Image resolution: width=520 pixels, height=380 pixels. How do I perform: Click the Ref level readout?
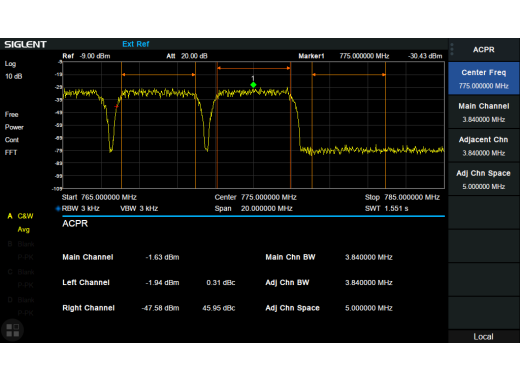86,56
